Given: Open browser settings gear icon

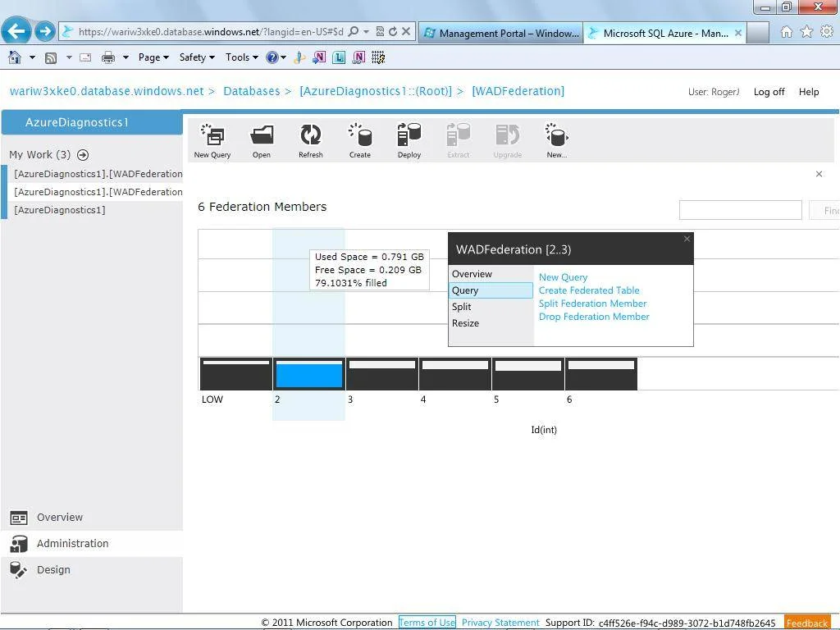Looking at the screenshot, I should coord(827,32).
